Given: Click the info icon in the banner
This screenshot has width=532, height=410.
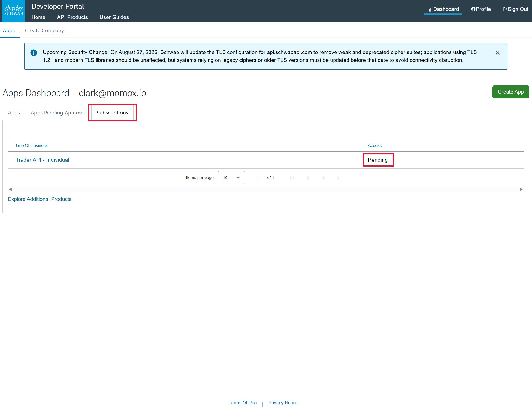Looking at the screenshot, I should (x=34, y=53).
